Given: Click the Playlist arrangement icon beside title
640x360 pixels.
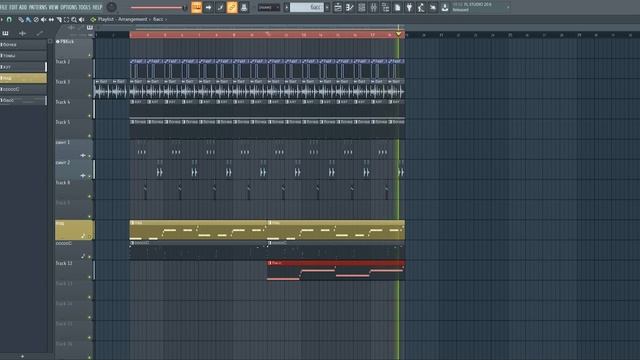Looking at the screenshot, I should [93, 19].
